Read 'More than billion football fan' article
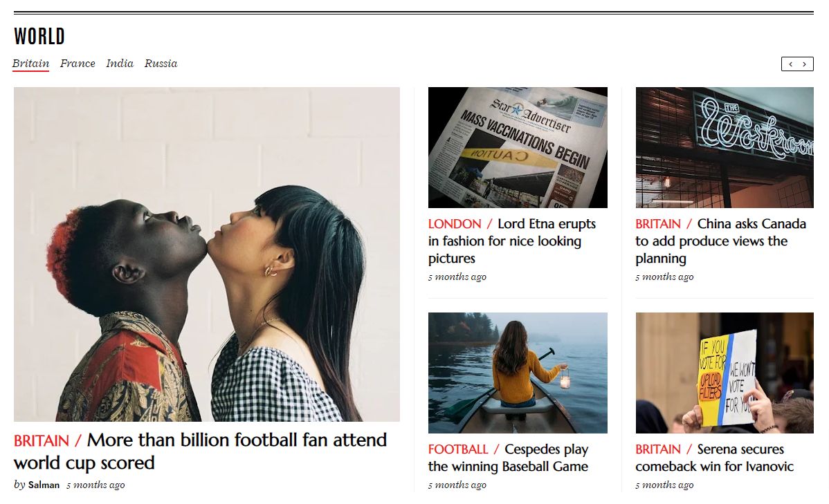829x504 pixels. click(201, 451)
